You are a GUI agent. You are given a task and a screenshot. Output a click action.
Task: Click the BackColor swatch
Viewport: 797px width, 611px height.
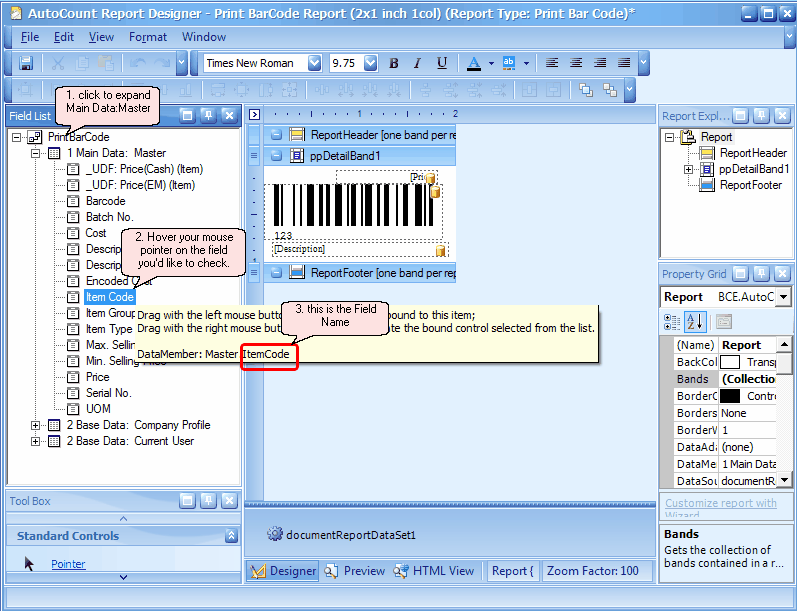[x=730, y=362]
